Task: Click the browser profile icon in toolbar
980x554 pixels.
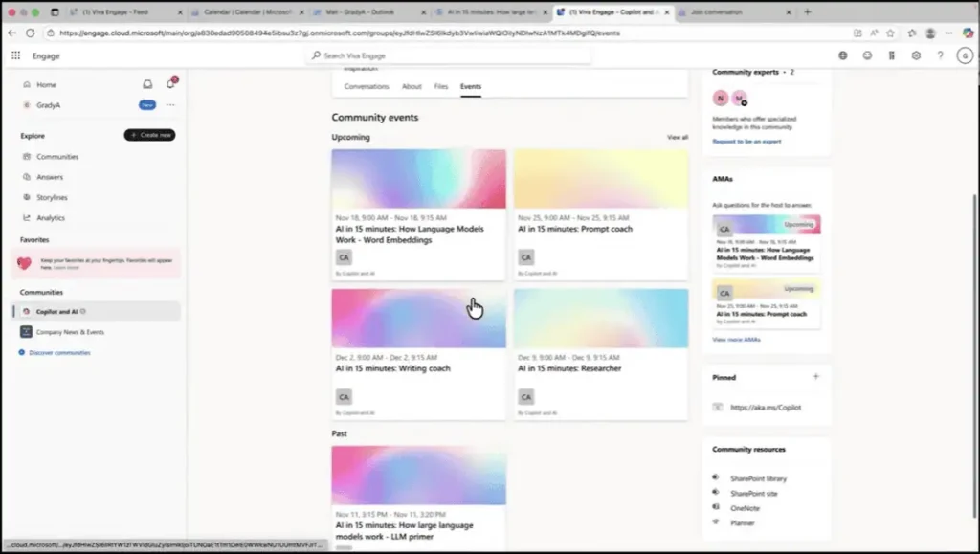Action: point(930,33)
